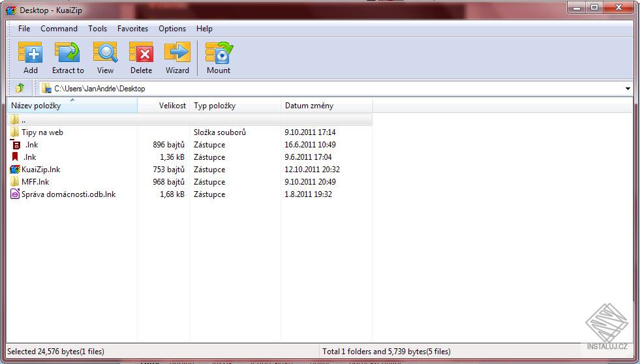
Task: Click the date '16.6.2011 10:49'
Action: point(310,144)
